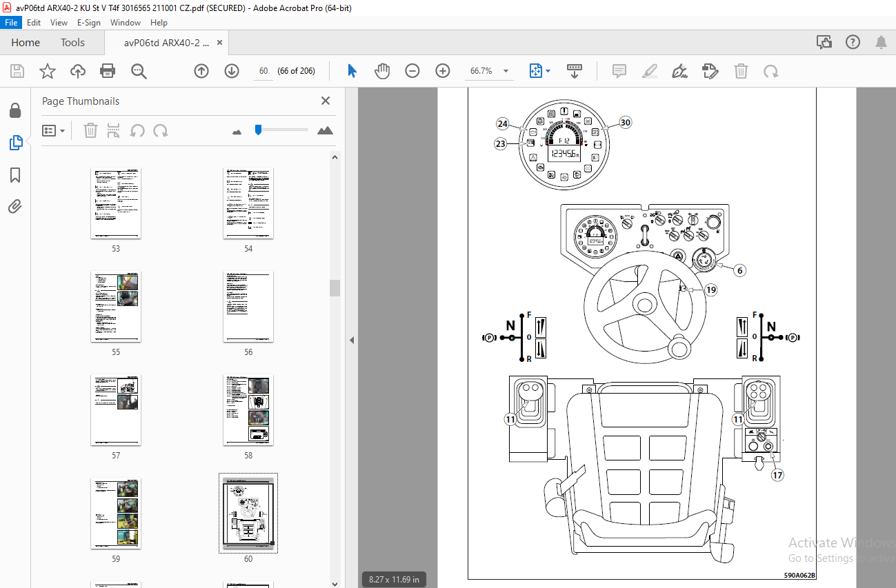896x588 pixels.
Task: Select the highlight text pen tool
Action: click(x=650, y=71)
